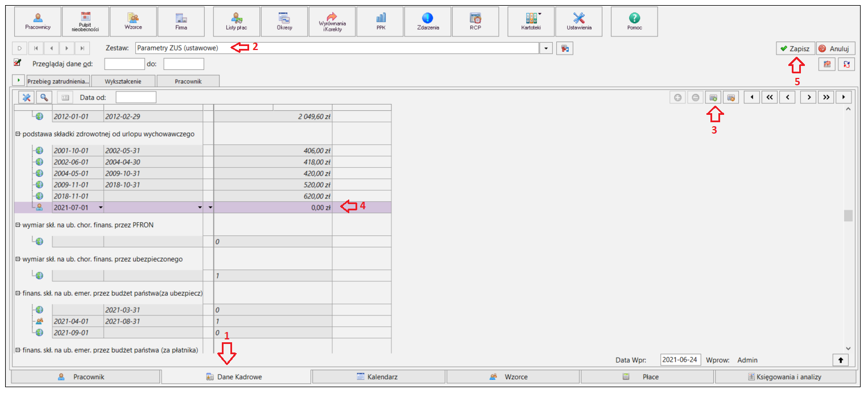The height and width of the screenshot is (394, 868).
Task: Open Listy płac
Action: 237,22
